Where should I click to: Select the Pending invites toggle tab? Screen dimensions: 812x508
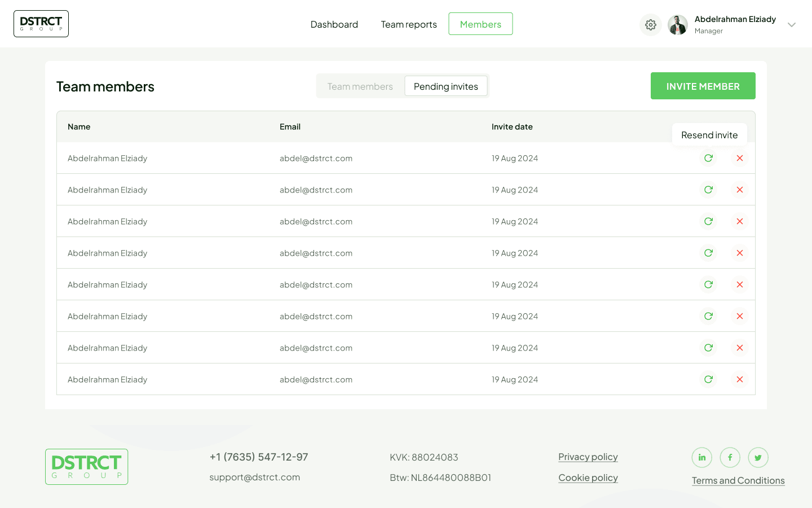[x=445, y=86]
